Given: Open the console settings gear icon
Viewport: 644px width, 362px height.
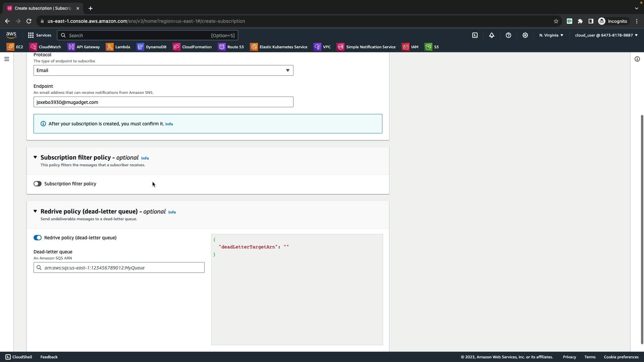Looking at the screenshot, I should tap(525, 35).
